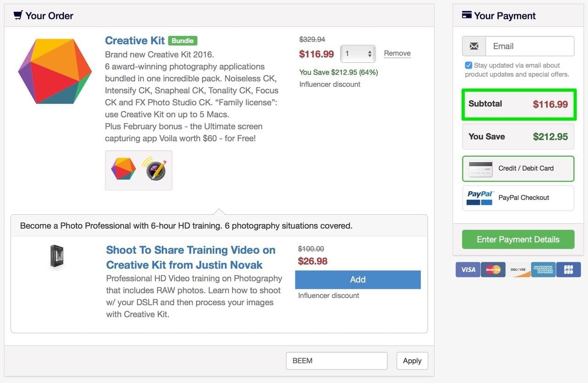
Task: Click the struck-through $329.94 price
Action: [312, 40]
